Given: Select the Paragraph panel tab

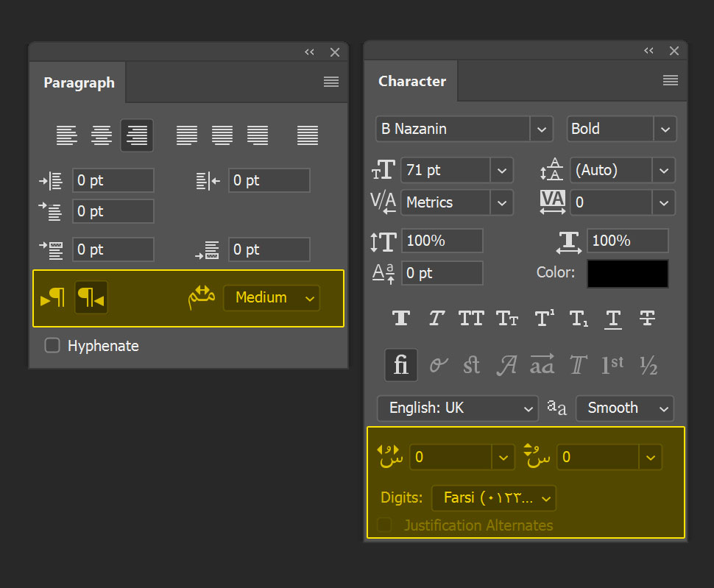Looking at the screenshot, I should point(79,83).
